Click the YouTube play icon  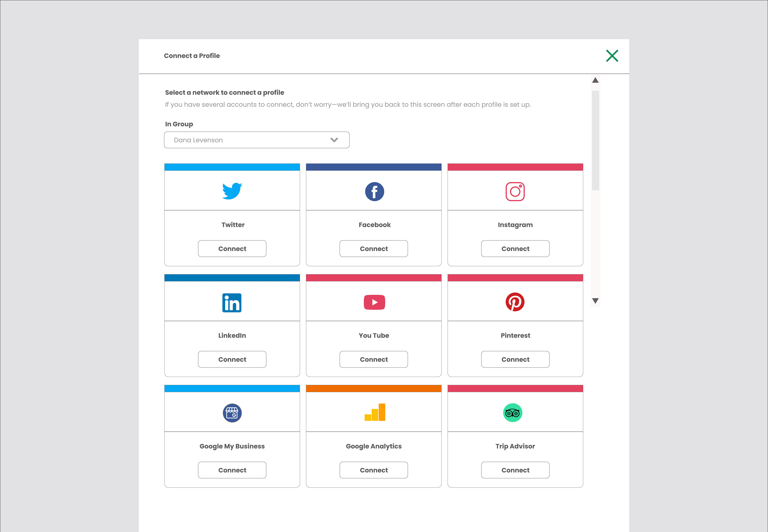(374, 302)
